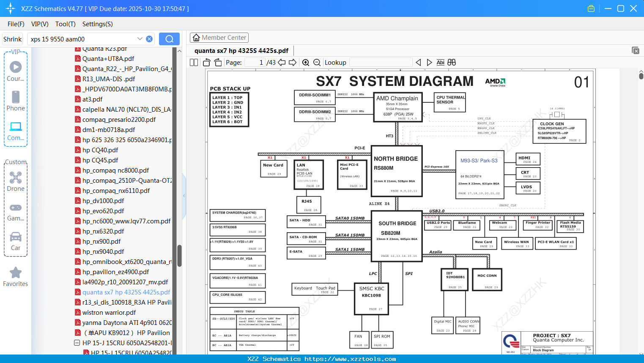Open hp_pavillon_ez4900.pdf

(115, 272)
